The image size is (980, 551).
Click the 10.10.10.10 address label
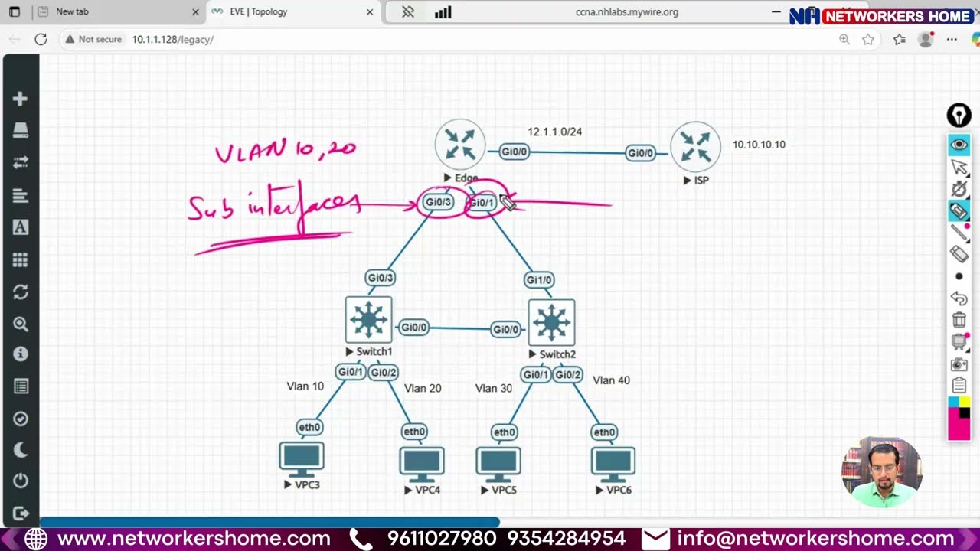click(759, 144)
